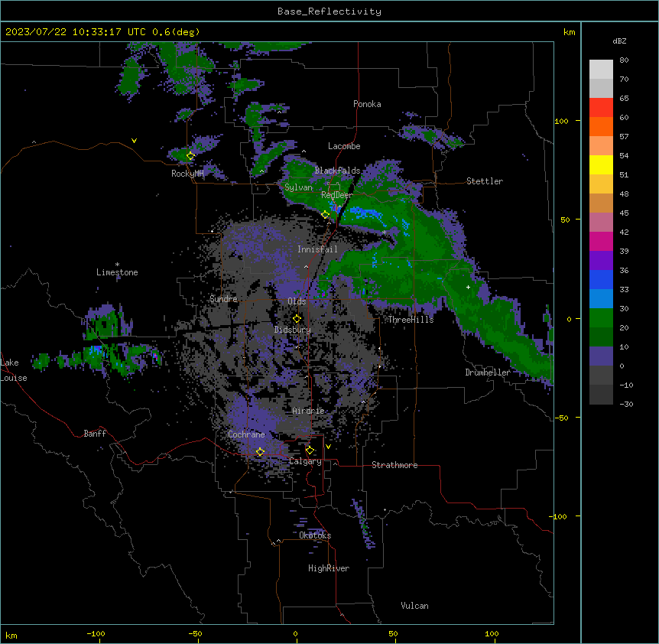
Task: Click the Stettler label
Action: (x=485, y=181)
